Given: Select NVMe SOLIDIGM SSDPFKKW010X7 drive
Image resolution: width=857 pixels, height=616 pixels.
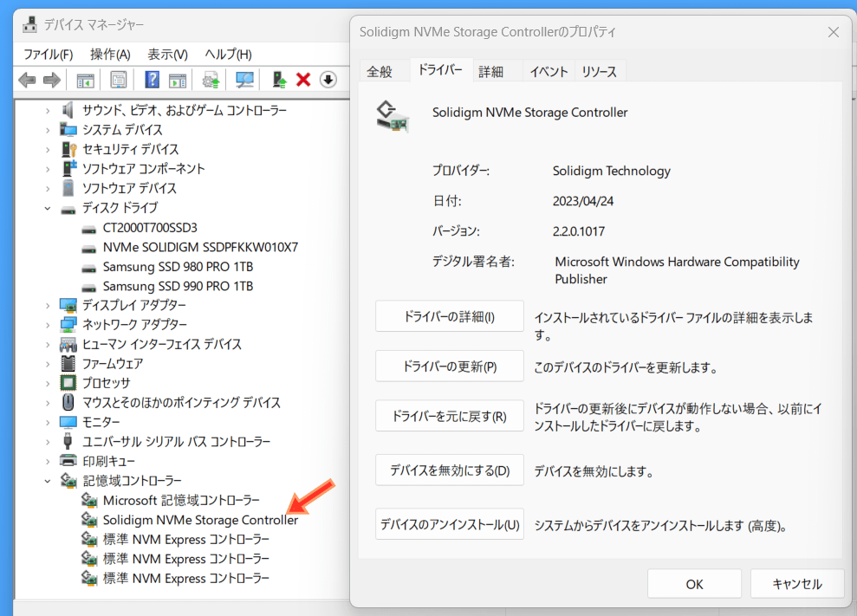Looking at the screenshot, I should click(x=200, y=247).
